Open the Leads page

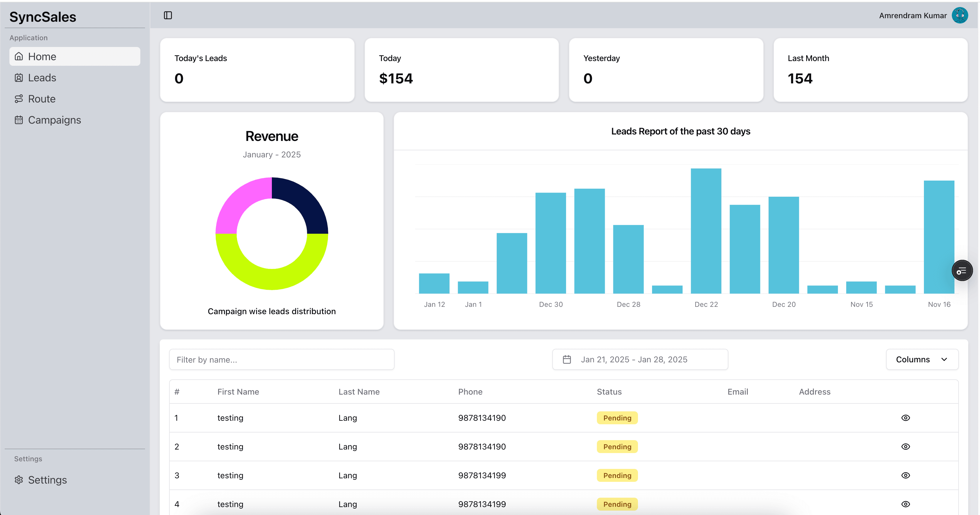pos(75,78)
